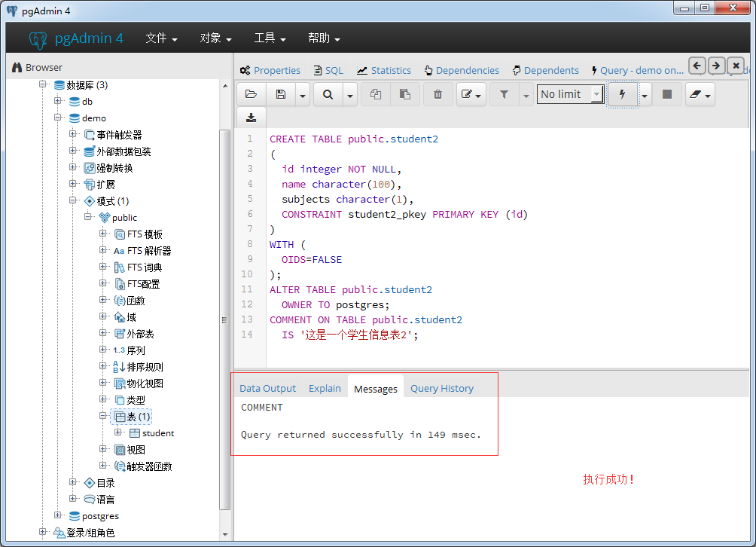Expand the 触发器函数 node
Image resolution: width=756 pixels, height=547 pixels.
tap(102, 465)
